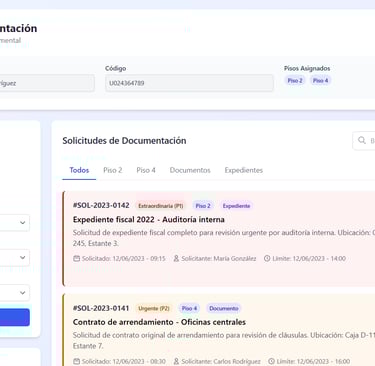The image size is (375, 366).
Task: Click the Piso 2 badge under Pisos Asignados
Action: [295, 81]
